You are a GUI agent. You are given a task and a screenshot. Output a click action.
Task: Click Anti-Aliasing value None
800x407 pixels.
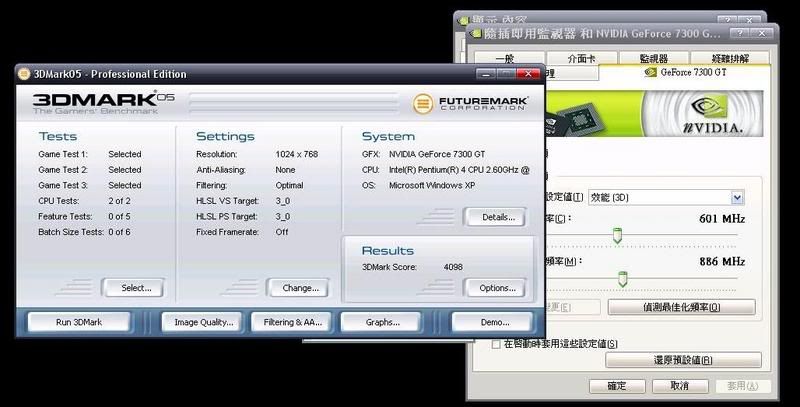(285, 170)
